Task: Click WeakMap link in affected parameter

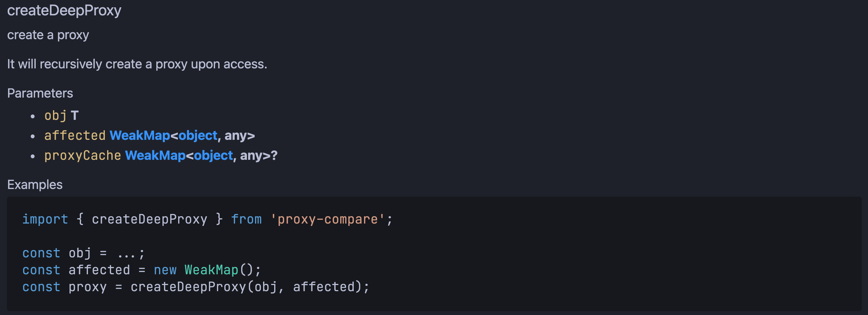Action: click(x=140, y=136)
